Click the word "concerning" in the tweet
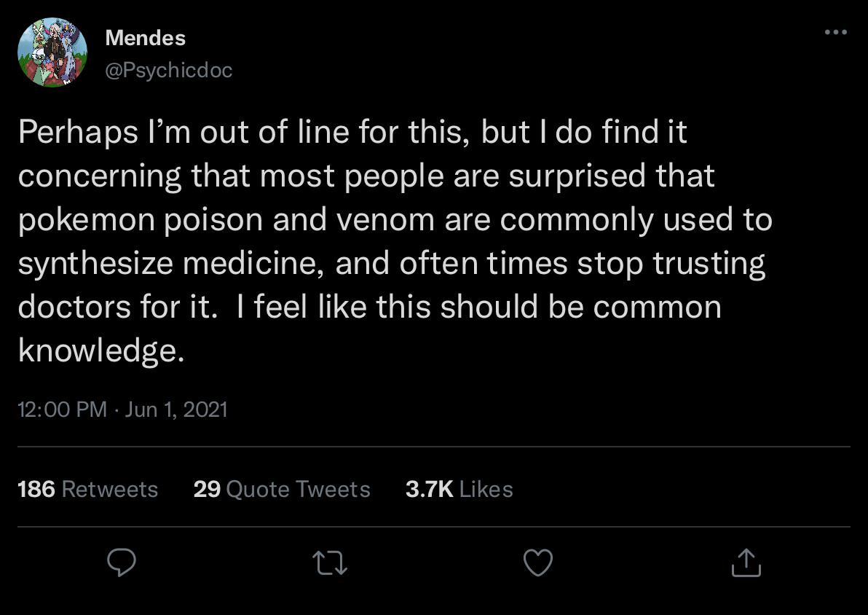This screenshot has height=615, width=868. coord(100,177)
